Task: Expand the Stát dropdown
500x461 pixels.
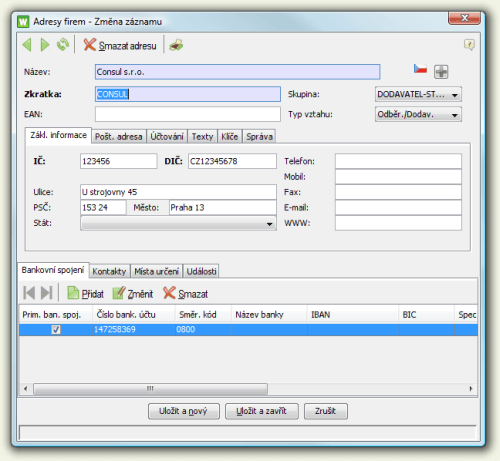Action: click(178, 223)
